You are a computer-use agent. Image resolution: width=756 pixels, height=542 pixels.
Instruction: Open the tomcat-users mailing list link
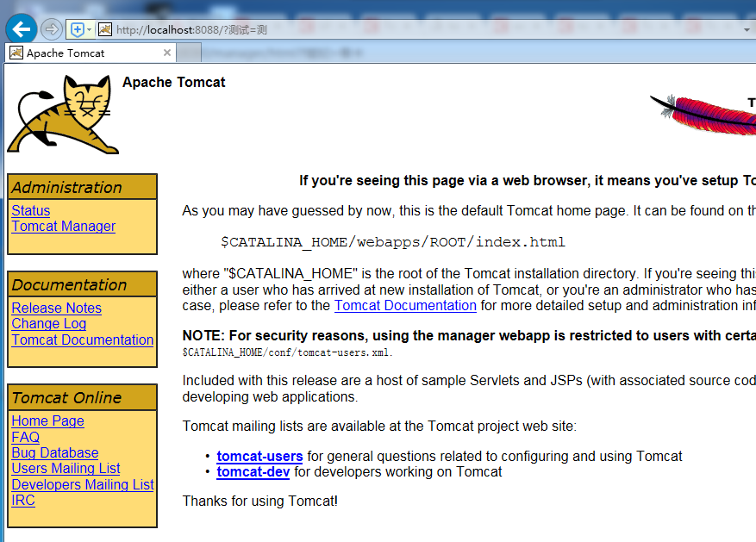[259, 456]
